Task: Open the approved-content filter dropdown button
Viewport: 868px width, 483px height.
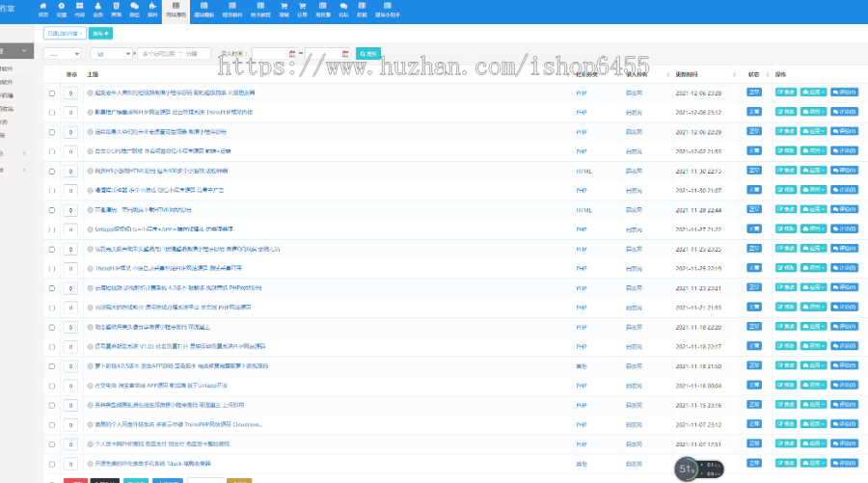Action: [65, 33]
